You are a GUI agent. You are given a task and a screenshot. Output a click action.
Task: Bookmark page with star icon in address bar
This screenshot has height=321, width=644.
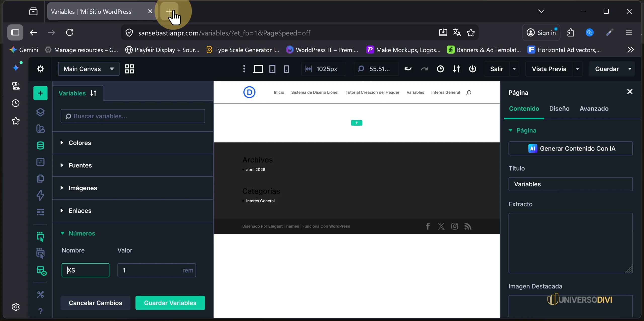470,33
